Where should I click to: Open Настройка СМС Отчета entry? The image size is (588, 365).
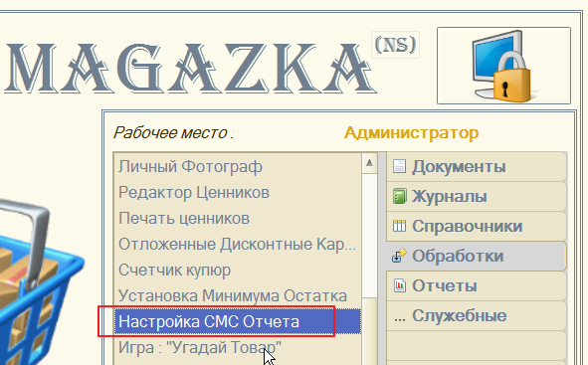(238, 321)
